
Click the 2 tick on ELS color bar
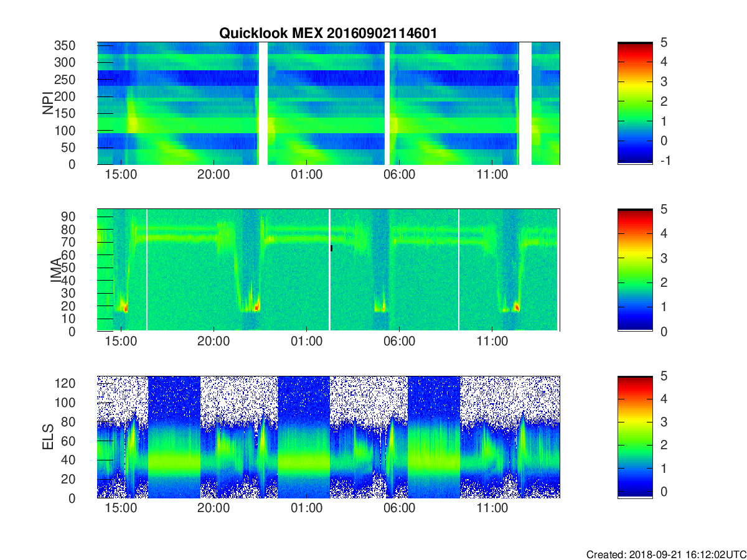664,445
